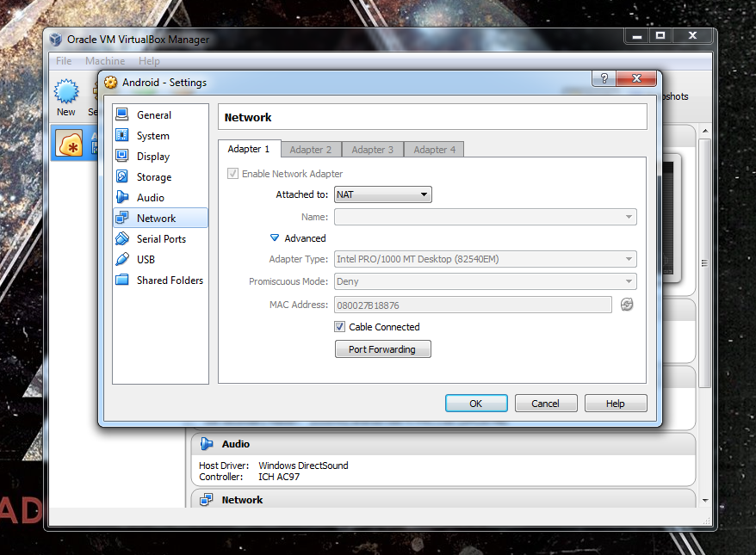Click the scroll down arrow in details pane
Image resolution: width=756 pixels, height=555 pixels.
pos(705,501)
